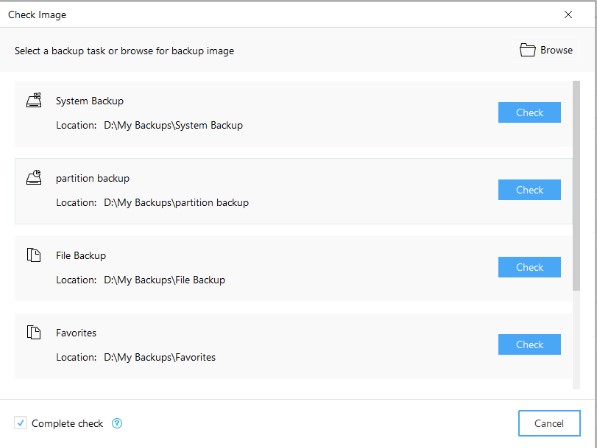Image resolution: width=597 pixels, height=448 pixels.
Task: Close the Check Image window
Action: [568, 14]
